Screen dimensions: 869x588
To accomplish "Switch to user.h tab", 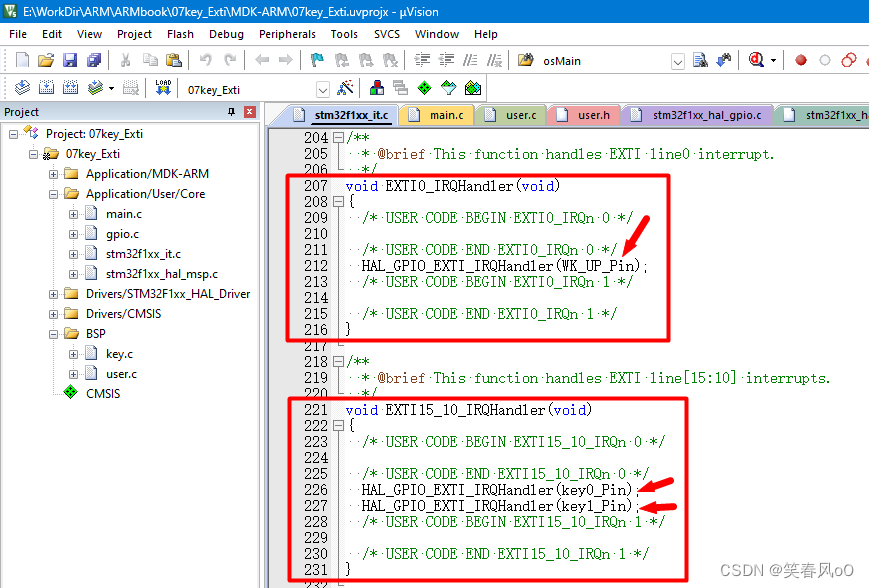I will (x=584, y=115).
